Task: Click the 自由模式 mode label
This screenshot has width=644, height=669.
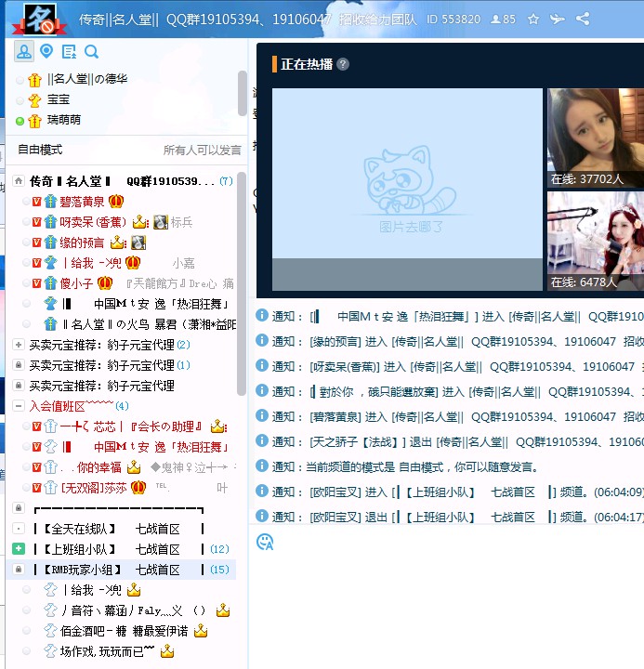Action: tap(40, 150)
